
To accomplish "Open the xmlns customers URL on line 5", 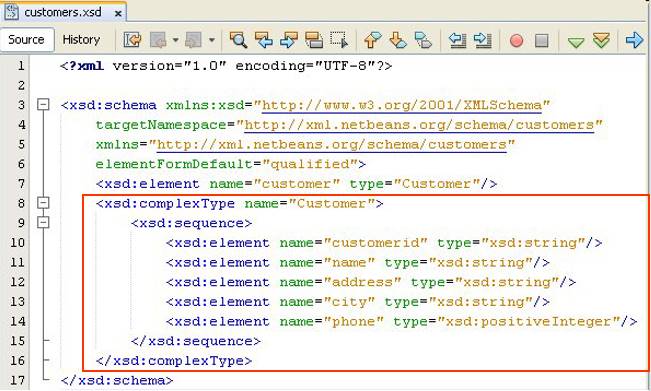I will [x=331, y=144].
